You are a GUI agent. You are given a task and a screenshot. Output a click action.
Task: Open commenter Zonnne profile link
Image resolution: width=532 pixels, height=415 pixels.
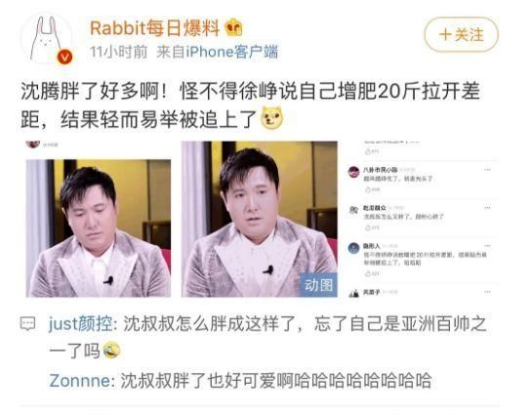79,381
